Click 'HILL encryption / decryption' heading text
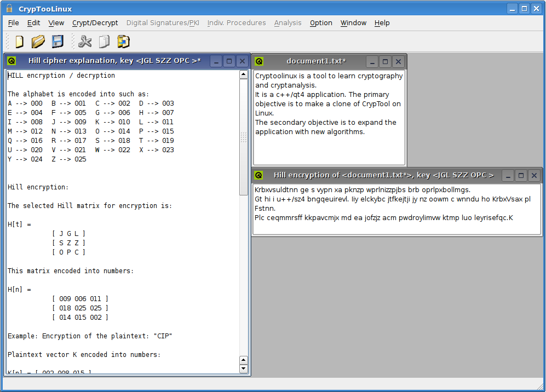 click(61, 76)
